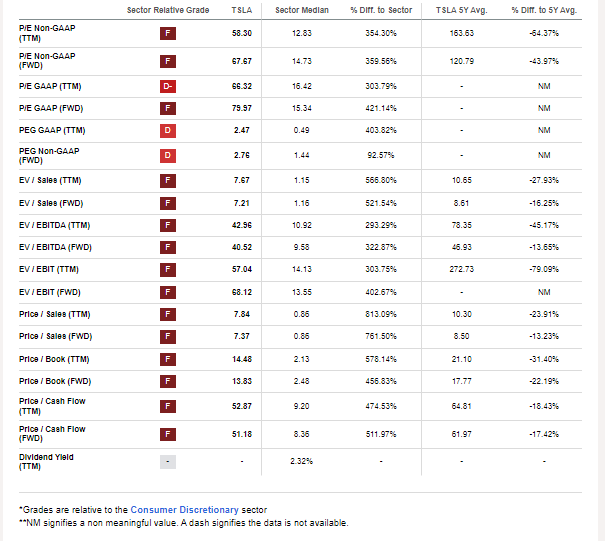Open the Consumer Discretionary sector link

coord(184,510)
